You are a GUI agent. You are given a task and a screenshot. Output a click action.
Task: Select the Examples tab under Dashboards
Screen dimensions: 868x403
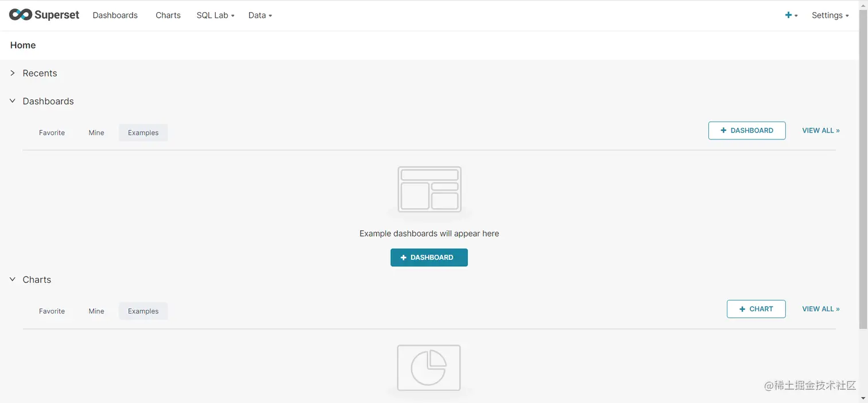143,133
